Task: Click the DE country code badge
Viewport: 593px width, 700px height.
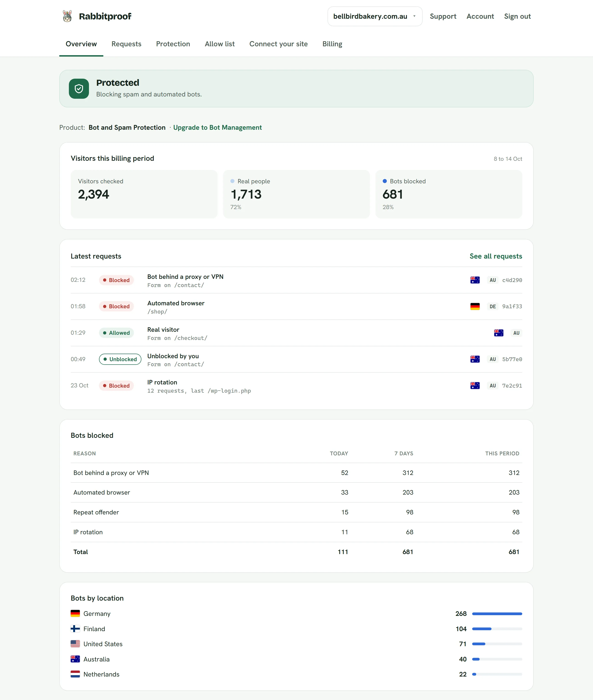Action: coord(492,306)
